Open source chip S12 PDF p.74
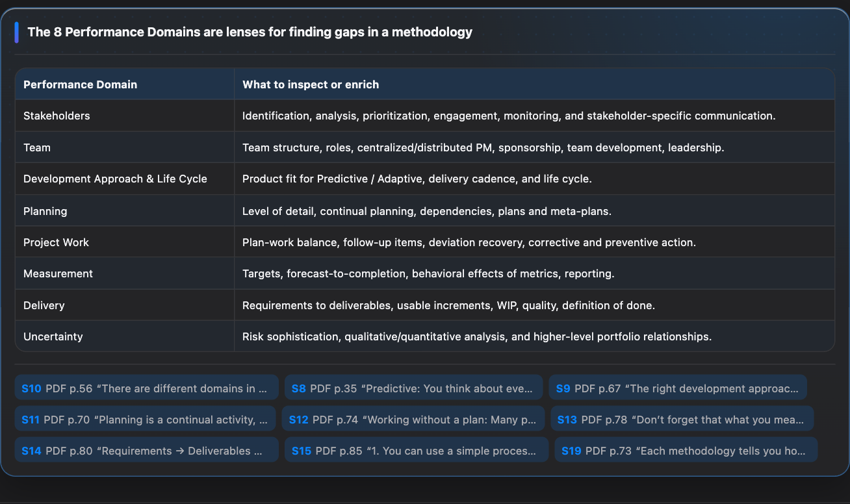 click(x=413, y=420)
